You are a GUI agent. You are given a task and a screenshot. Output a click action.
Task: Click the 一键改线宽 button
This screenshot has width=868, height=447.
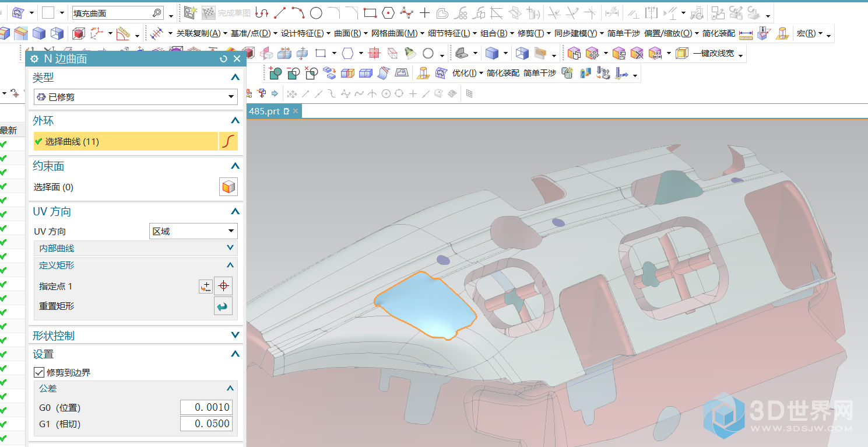click(x=713, y=54)
